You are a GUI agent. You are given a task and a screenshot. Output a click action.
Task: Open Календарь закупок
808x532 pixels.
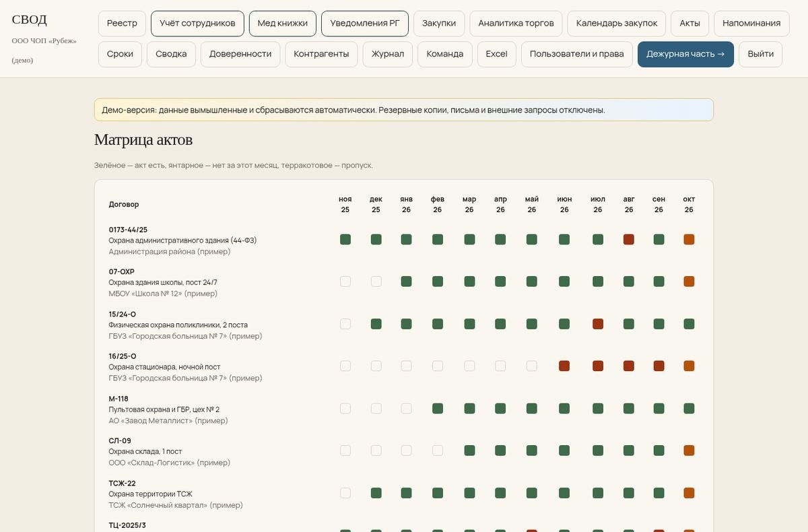[x=617, y=24]
